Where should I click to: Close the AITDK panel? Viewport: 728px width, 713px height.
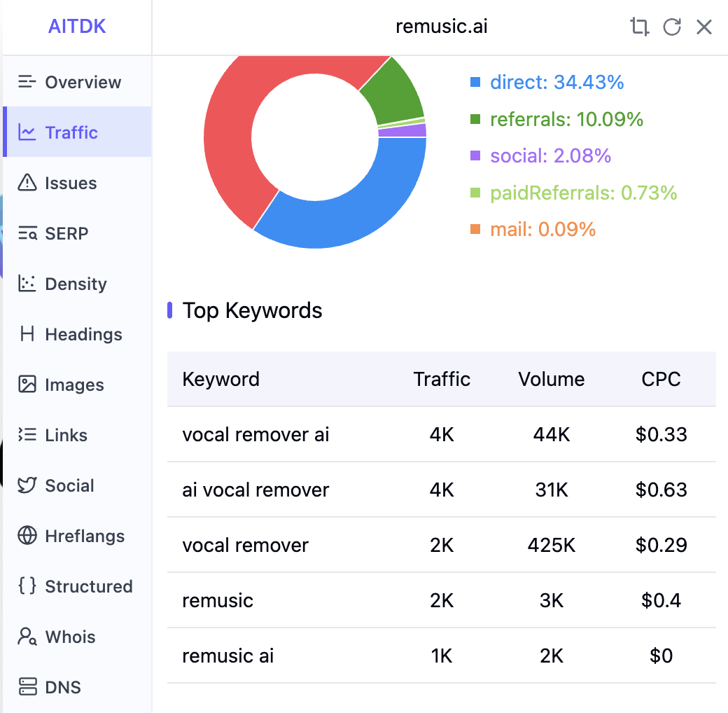coord(703,27)
